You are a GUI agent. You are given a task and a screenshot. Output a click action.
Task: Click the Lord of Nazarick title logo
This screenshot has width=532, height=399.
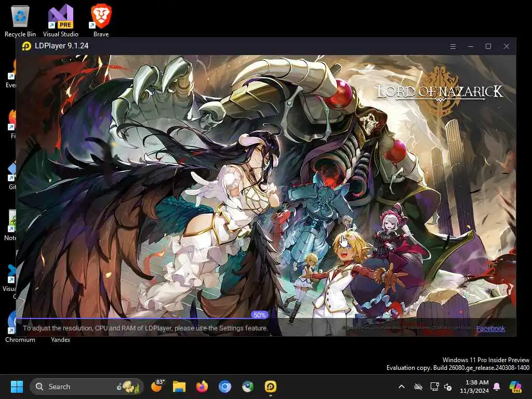pos(440,91)
